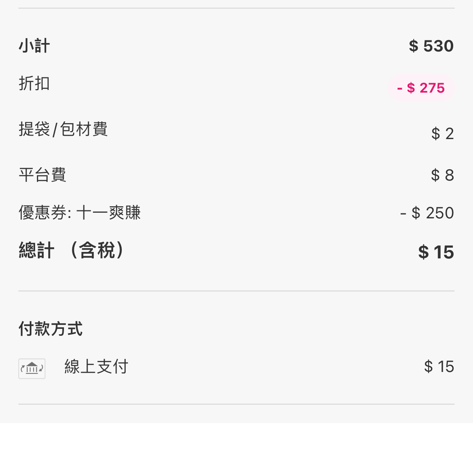The image size is (473, 476).
Task: Select the 線上支付 payment method label
Action: (x=96, y=367)
